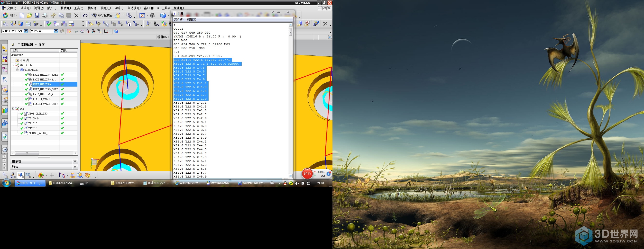The width and height of the screenshot is (644, 249).
Task: Open the Windows Start orb
Action: (6, 183)
